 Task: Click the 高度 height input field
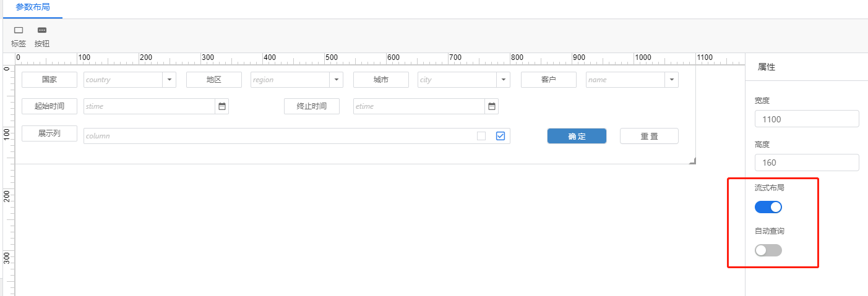point(807,163)
